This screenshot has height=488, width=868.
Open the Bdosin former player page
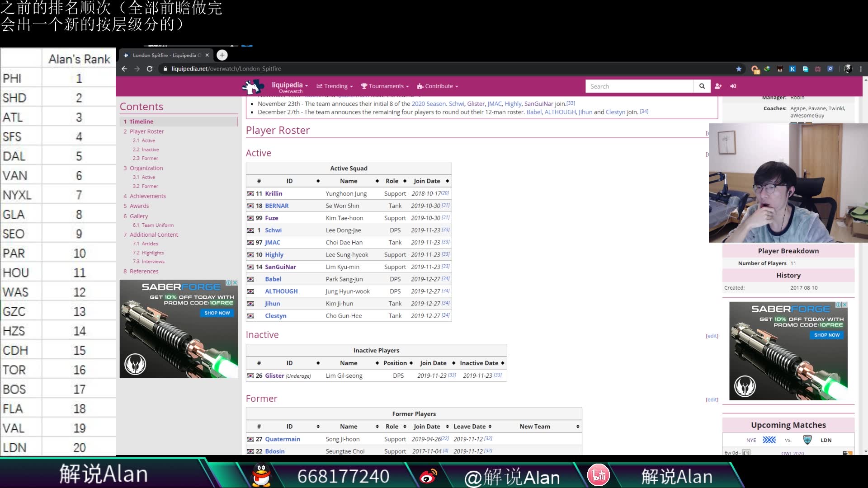coord(274,451)
